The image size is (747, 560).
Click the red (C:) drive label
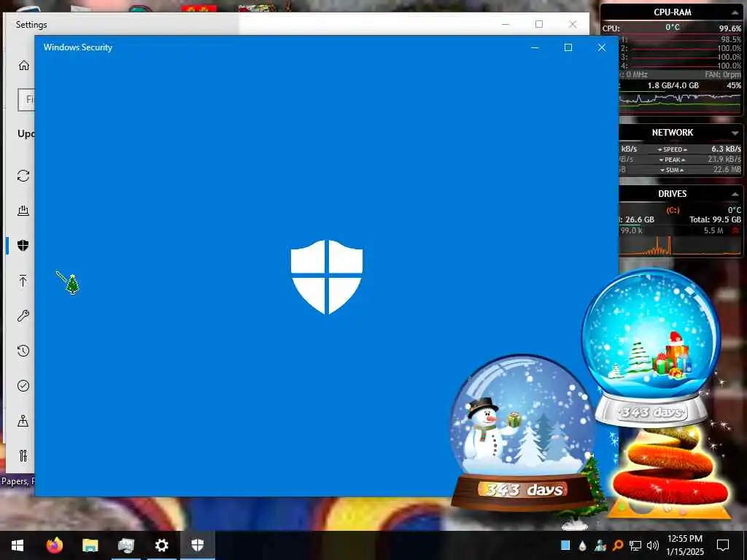pos(673,210)
